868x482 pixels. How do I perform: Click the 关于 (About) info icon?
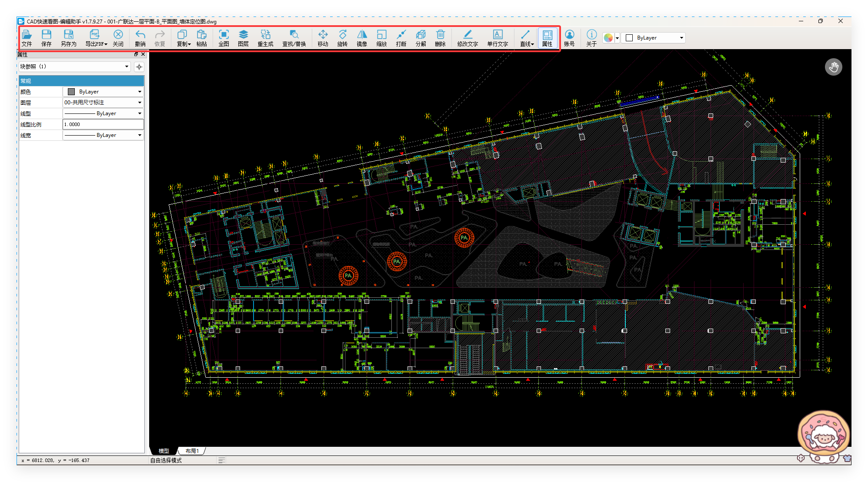(x=591, y=38)
